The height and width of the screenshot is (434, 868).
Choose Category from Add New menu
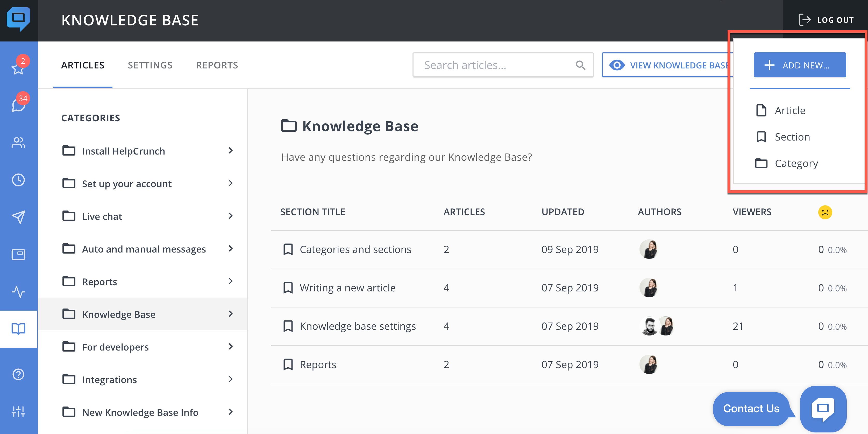(x=796, y=164)
